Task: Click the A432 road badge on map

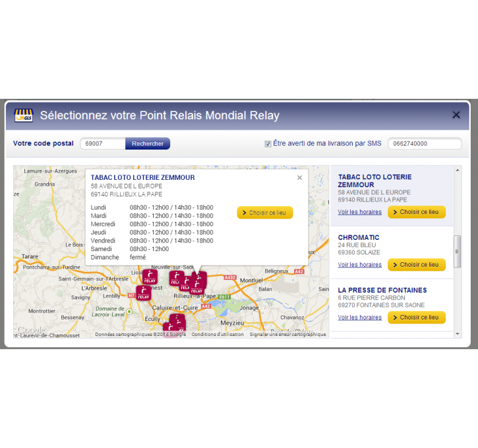Action: [x=230, y=277]
